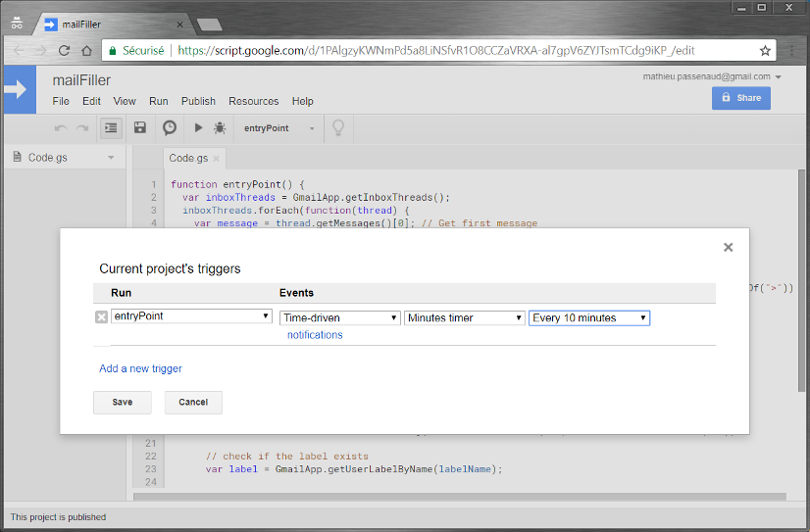Select the Code.gs editor tab
The width and height of the screenshot is (810, 532).
point(188,159)
